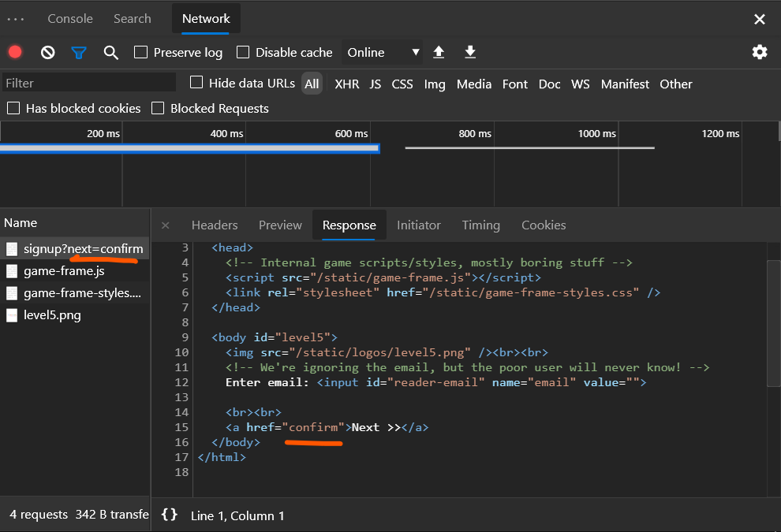The height and width of the screenshot is (532, 781).
Task: Filter requests by XHR
Action: tap(346, 84)
